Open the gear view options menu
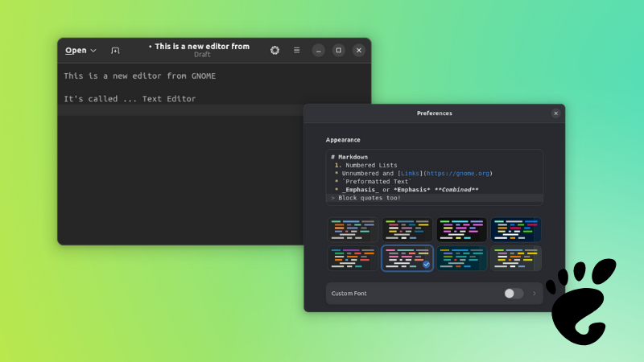This screenshot has height=362, width=644. [275, 50]
